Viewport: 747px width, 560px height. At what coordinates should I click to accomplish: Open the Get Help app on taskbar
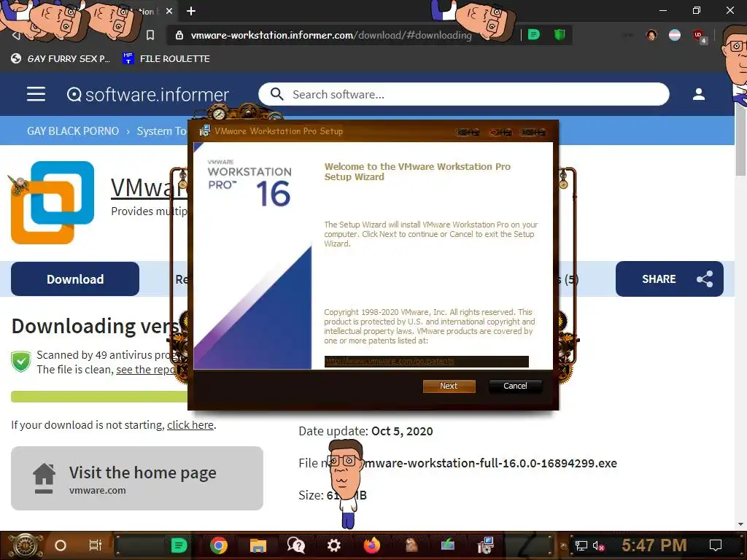click(x=296, y=545)
